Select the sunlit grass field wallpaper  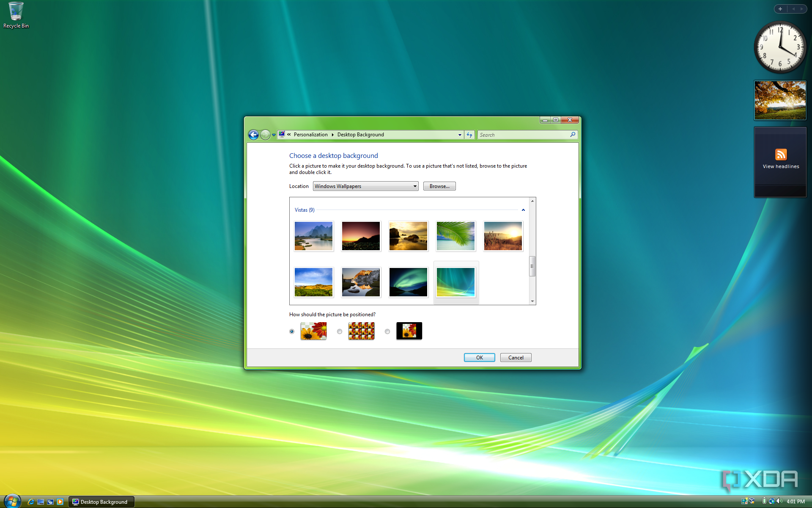click(x=503, y=236)
